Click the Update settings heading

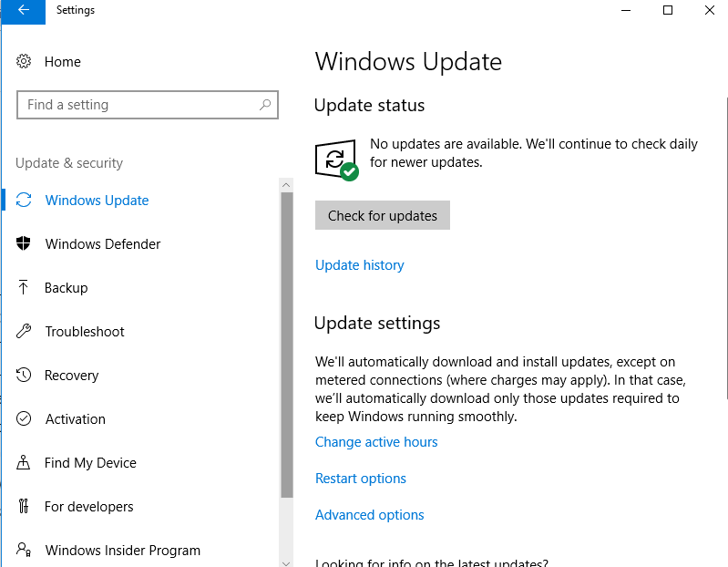(377, 324)
